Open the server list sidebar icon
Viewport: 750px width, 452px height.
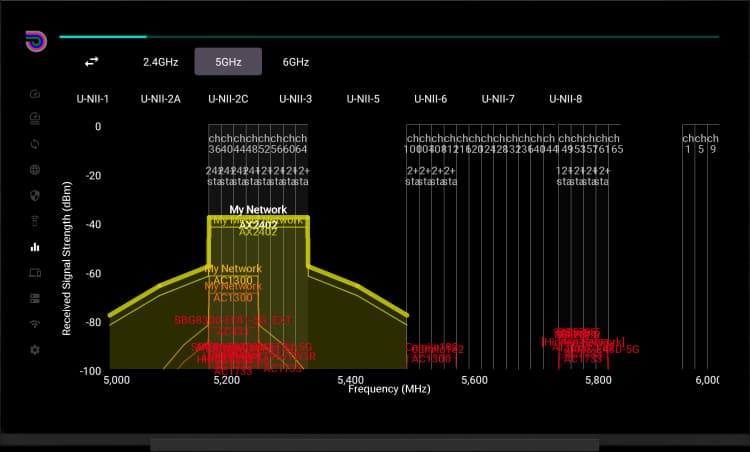(35, 298)
